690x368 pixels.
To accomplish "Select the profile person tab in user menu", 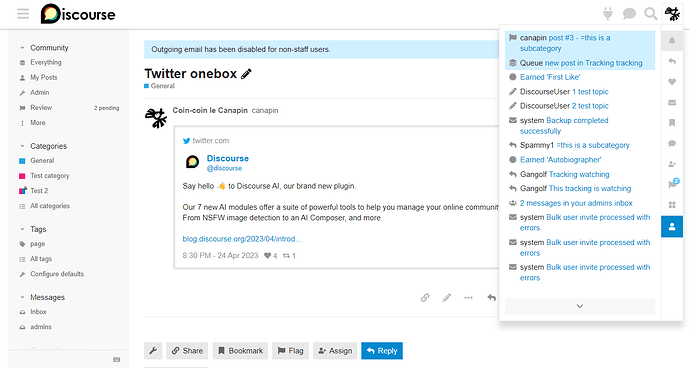I will pyautogui.click(x=672, y=227).
